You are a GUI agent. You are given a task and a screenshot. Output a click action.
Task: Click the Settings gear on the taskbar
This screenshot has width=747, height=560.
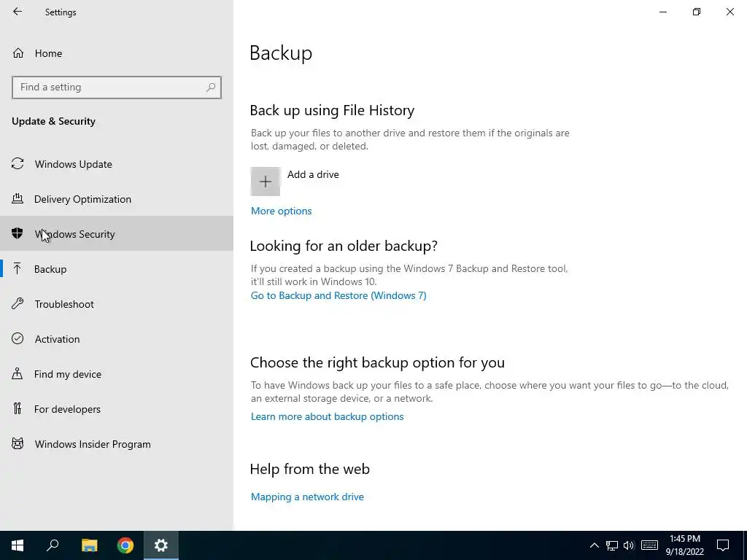[x=161, y=545]
